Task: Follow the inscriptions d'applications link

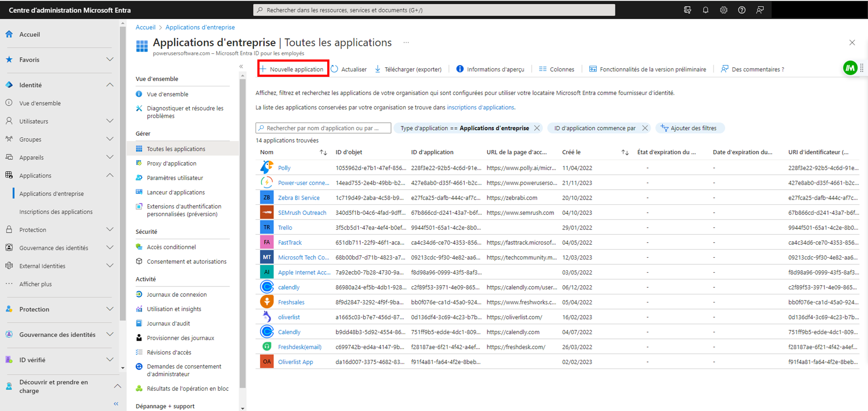Action: click(x=481, y=107)
